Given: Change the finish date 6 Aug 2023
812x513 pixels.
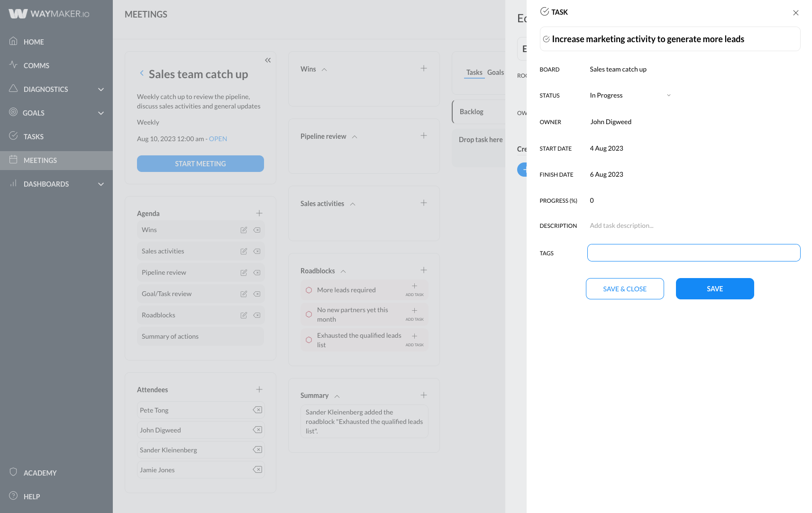Looking at the screenshot, I should [607, 174].
